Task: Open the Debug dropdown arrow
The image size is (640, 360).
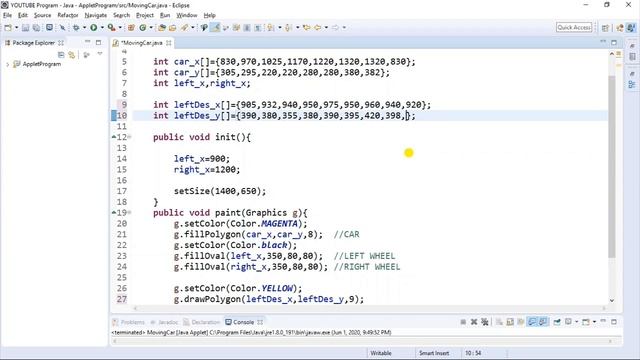Action: click(84, 27)
